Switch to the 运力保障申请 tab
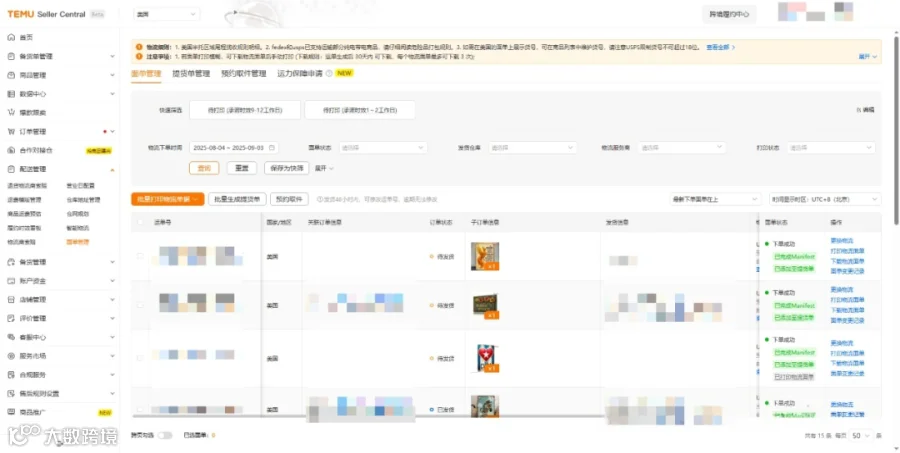Viewport: 900px width, 453px height. pyautogui.click(x=300, y=73)
